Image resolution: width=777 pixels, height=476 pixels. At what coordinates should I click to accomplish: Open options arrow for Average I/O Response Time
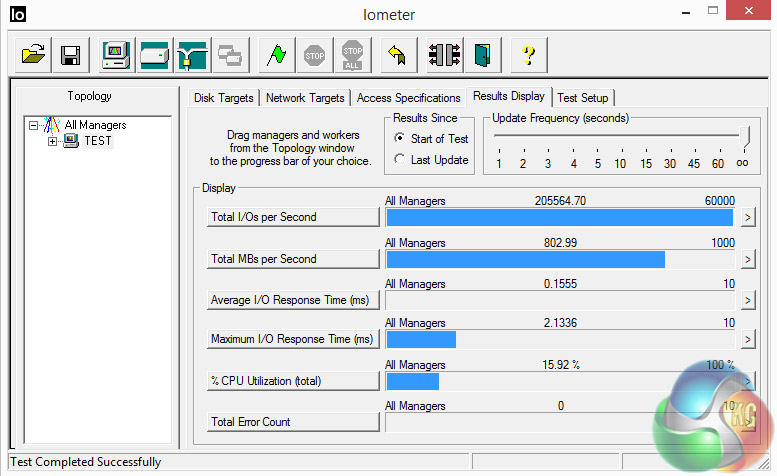(748, 300)
